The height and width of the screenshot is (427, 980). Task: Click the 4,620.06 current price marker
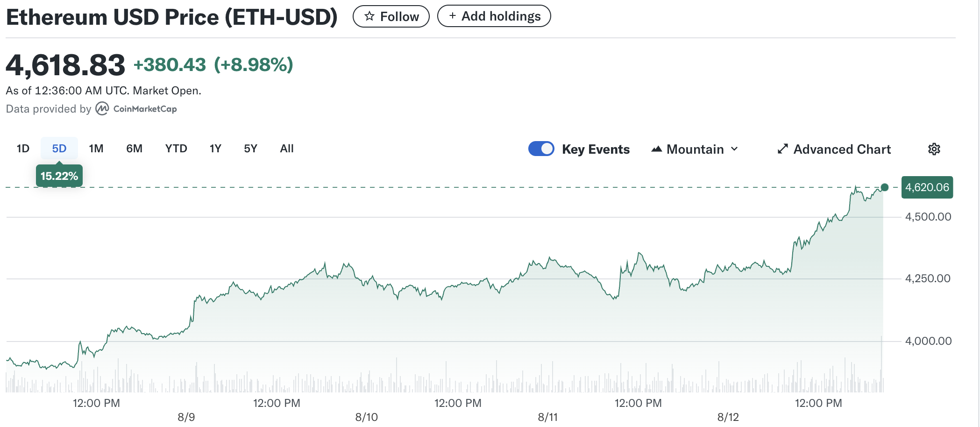927,187
